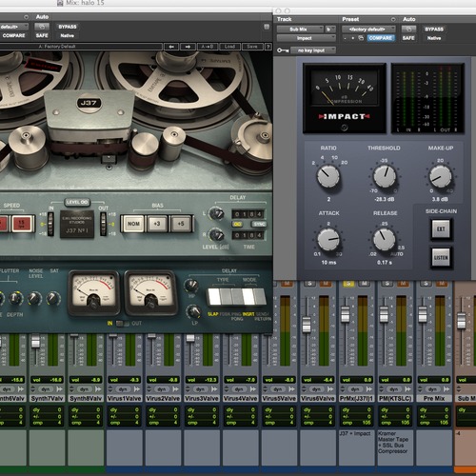The height and width of the screenshot is (476, 476).
Task: Click the vol field on Virus2Valve track
Action: [x=163, y=380]
